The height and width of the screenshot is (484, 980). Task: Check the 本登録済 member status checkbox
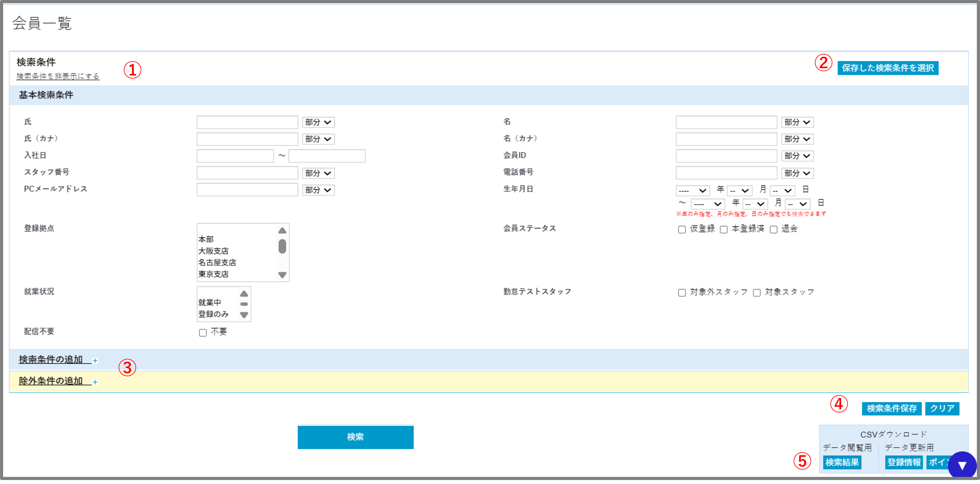click(x=723, y=229)
